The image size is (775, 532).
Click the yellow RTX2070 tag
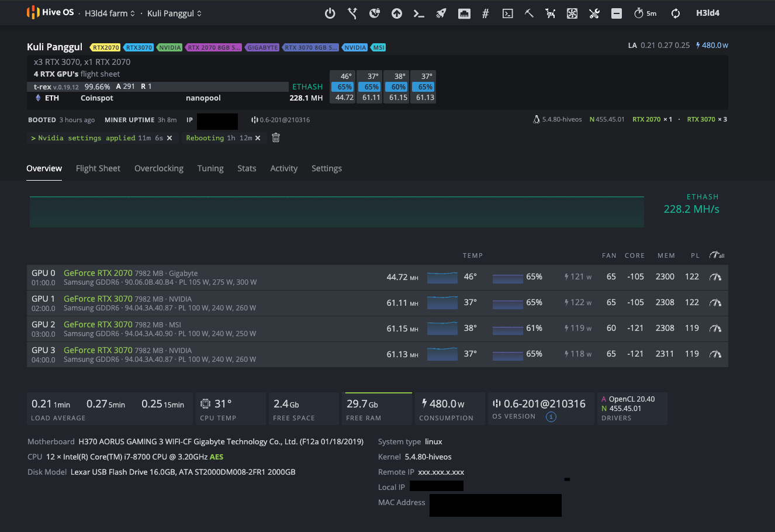[105, 47]
